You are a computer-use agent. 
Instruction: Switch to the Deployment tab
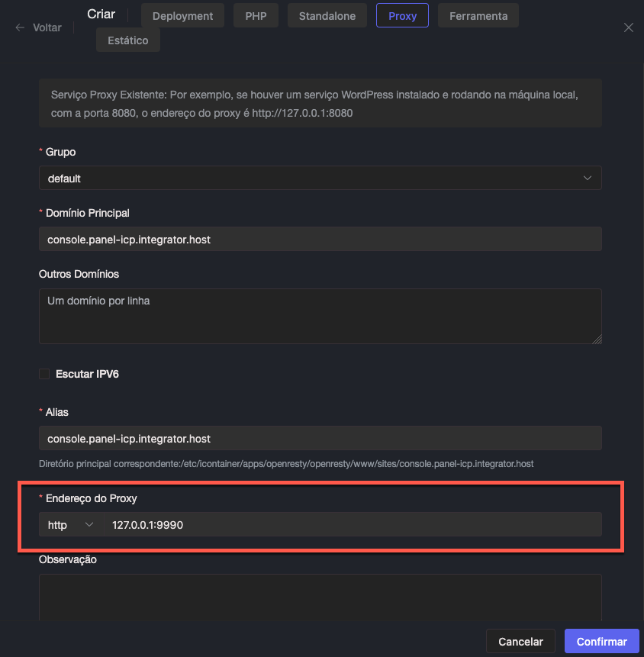182,16
